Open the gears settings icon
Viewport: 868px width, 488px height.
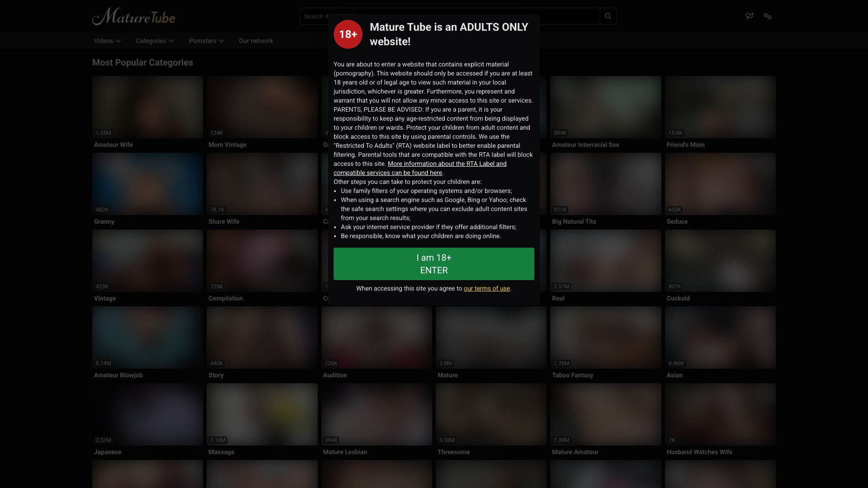767,16
